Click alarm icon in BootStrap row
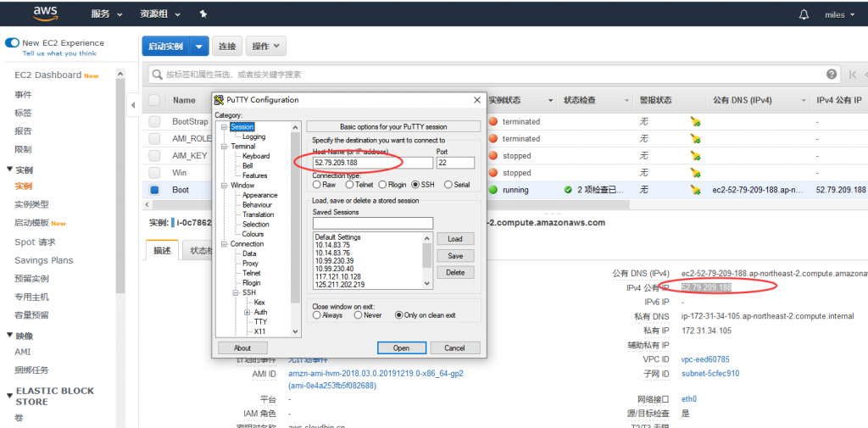The height and width of the screenshot is (428, 868). pos(696,122)
